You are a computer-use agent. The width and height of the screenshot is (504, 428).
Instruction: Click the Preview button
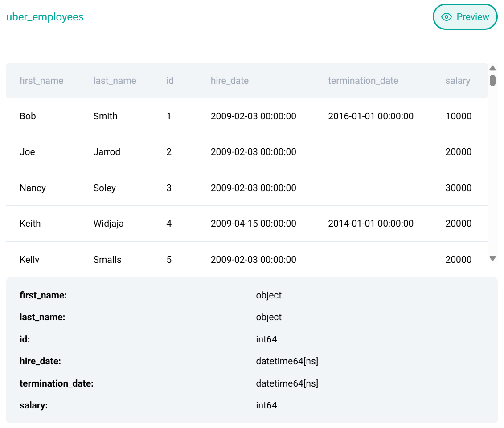[x=465, y=17]
